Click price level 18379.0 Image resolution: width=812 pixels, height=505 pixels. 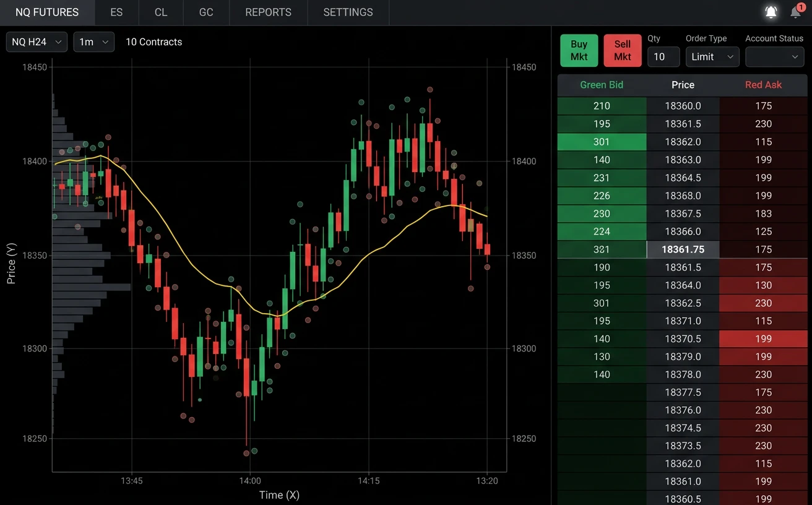683,357
